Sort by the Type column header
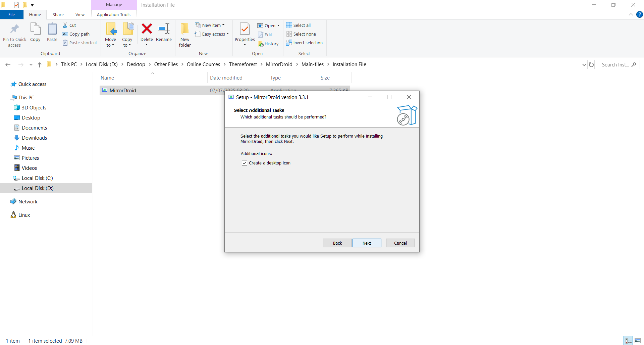The height and width of the screenshot is (345, 644). click(x=292, y=78)
